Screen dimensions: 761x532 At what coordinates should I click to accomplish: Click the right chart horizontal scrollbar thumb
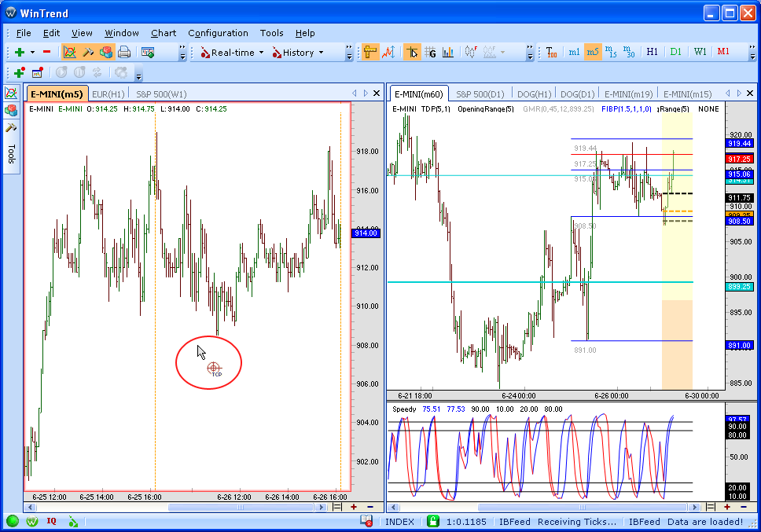pyautogui.click(x=583, y=508)
